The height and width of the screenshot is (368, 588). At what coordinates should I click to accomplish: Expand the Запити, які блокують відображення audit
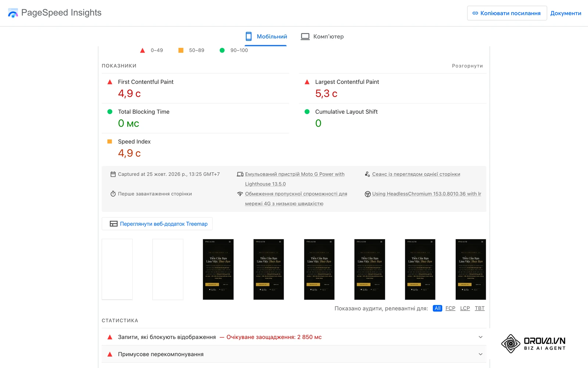(x=294, y=337)
